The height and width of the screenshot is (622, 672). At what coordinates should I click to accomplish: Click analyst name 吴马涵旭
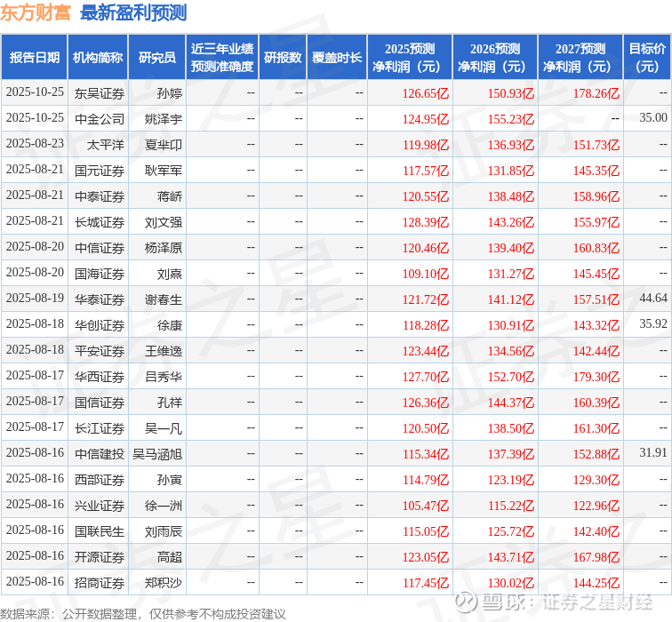(157, 454)
